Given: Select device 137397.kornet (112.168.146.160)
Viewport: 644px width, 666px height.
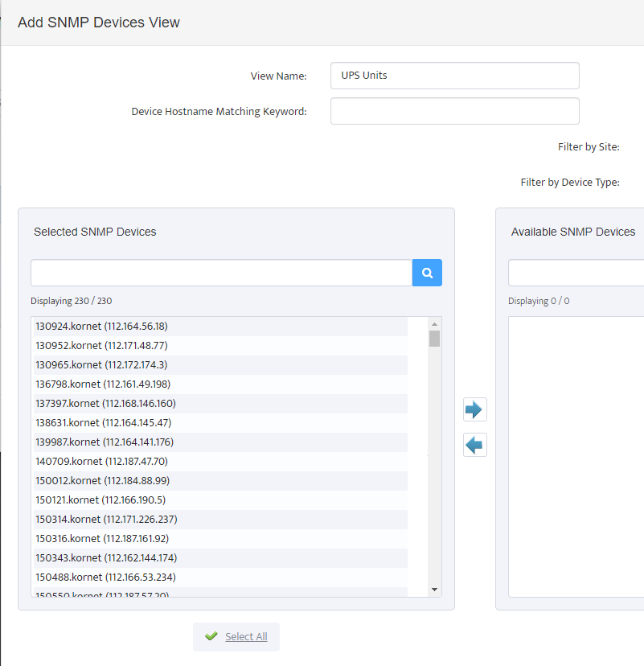Looking at the screenshot, I should [x=221, y=404].
